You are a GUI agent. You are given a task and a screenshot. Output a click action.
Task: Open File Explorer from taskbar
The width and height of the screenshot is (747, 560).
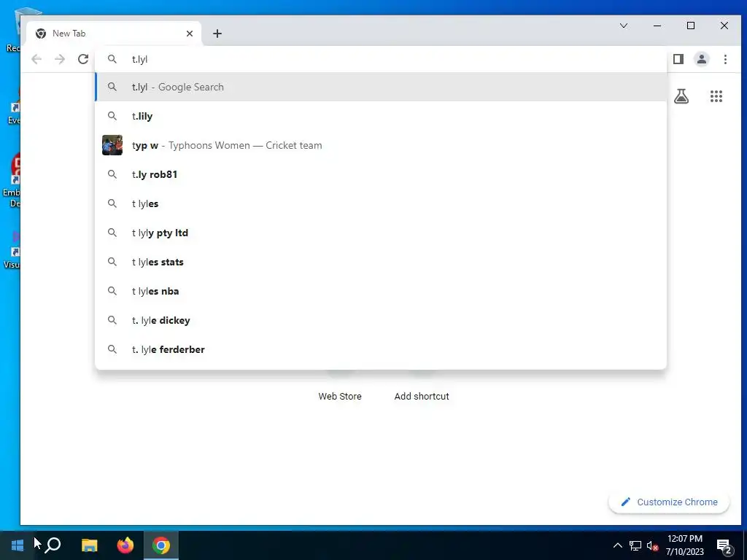89,545
